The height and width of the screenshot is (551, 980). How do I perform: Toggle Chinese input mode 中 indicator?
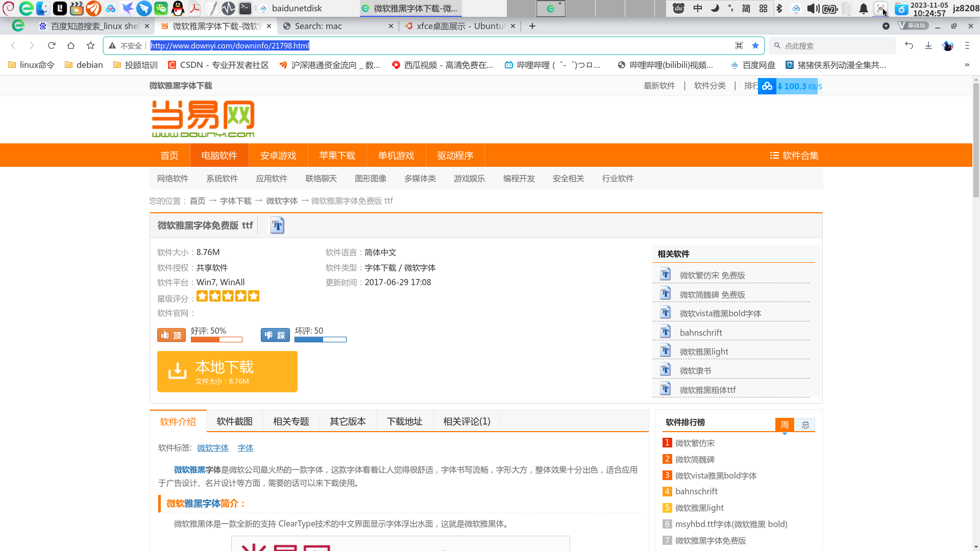pyautogui.click(x=698, y=8)
